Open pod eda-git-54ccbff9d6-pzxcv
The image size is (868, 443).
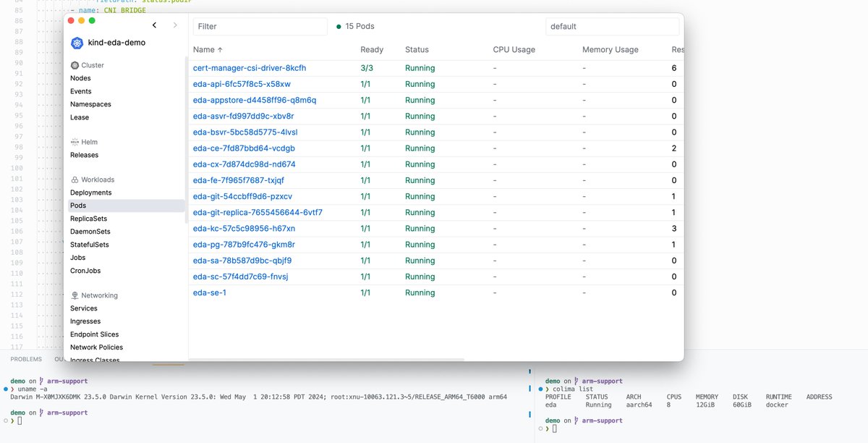(x=242, y=196)
